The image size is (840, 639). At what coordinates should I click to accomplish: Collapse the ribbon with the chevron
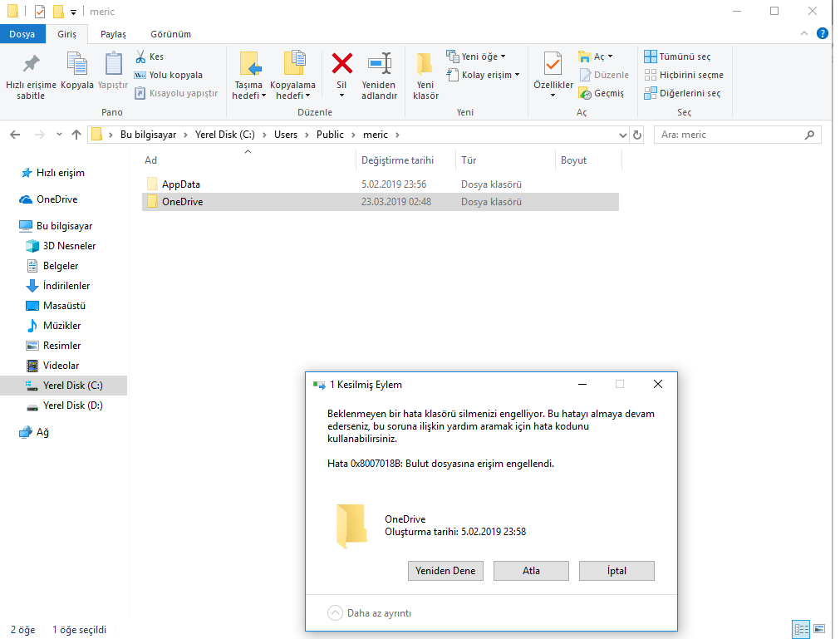[x=804, y=33]
